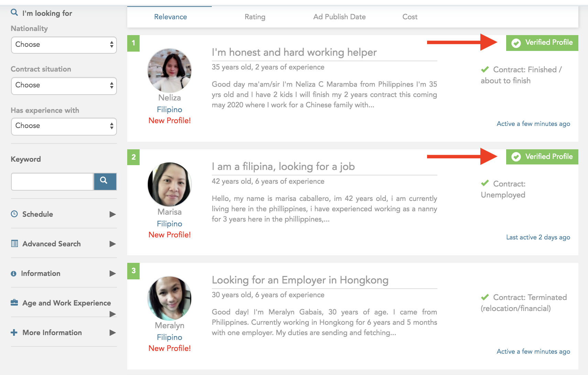588x375 pixels.
Task: Click the verified checkmark icon on Marisa's badge
Action: [516, 157]
